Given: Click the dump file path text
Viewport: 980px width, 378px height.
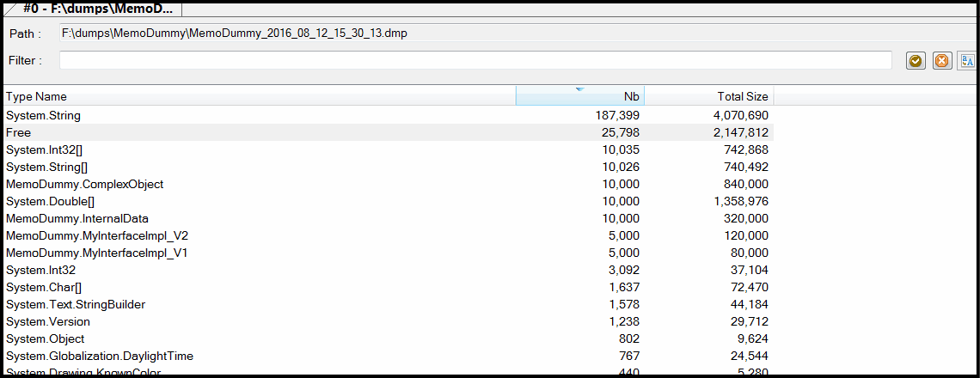Looking at the screenshot, I should coord(234,34).
